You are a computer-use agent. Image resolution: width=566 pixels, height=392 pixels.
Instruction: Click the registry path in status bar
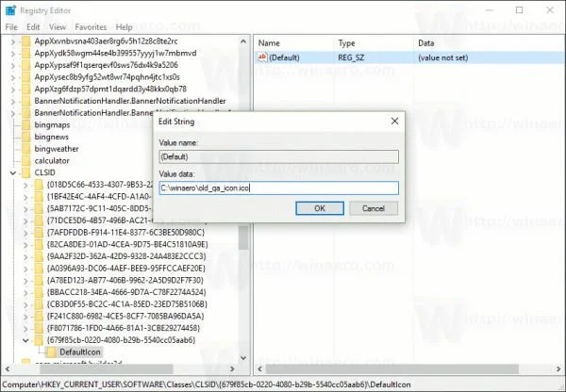pyautogui.click(x=207, y=384)
